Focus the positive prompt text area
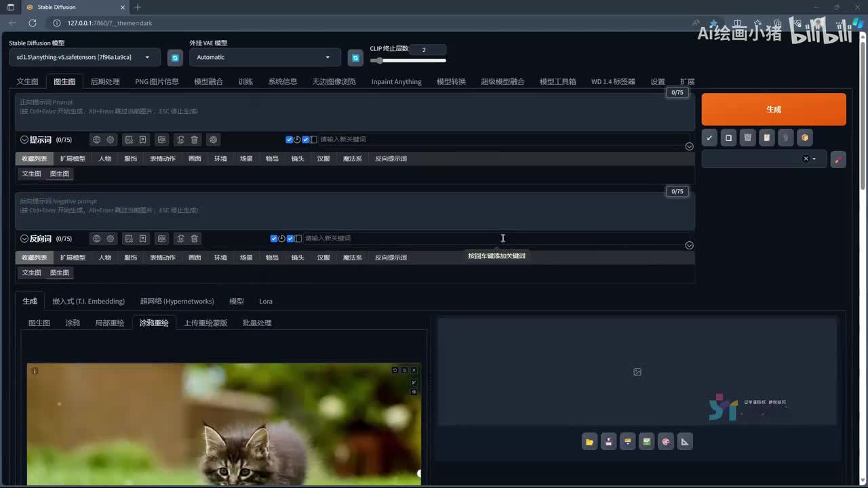Image resolution: width=868 pixels, height=488 pixels. (x=355, y=113)
